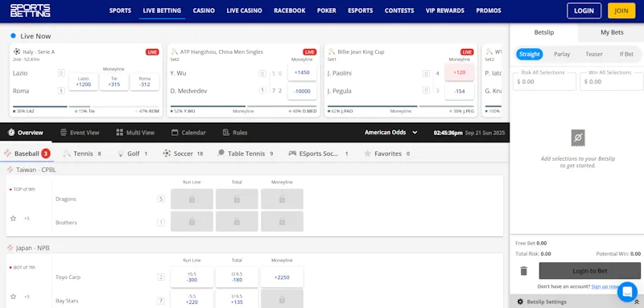Click locked Brothers Total cell
The width and height of the screenshot is (644, 308).
pyautogui.click(x=237, y=221)
